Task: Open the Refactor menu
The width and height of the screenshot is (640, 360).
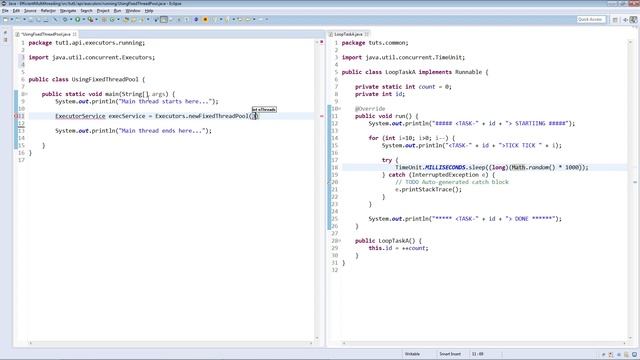Action: [x=48, y=11]
